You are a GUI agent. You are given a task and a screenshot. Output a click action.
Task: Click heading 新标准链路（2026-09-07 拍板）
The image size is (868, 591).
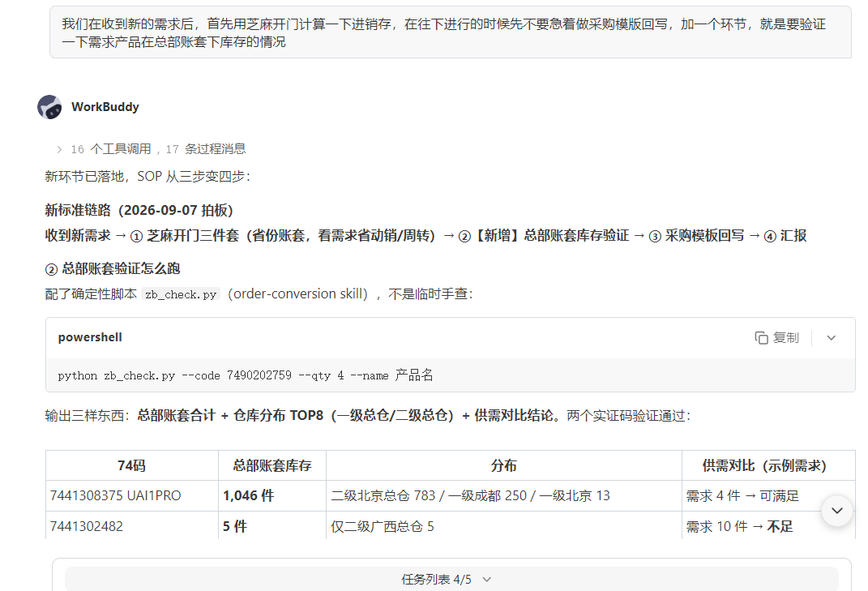coord(139,211)
